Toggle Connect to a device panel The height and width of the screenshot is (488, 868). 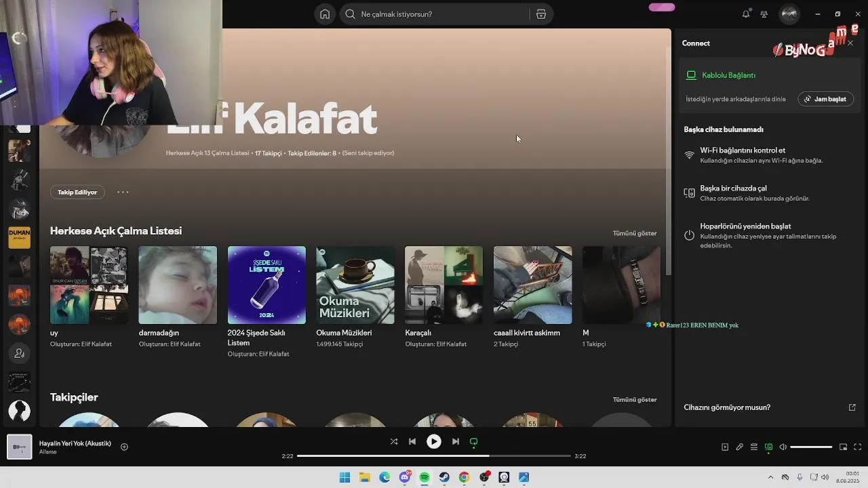[x=768, y=447]
